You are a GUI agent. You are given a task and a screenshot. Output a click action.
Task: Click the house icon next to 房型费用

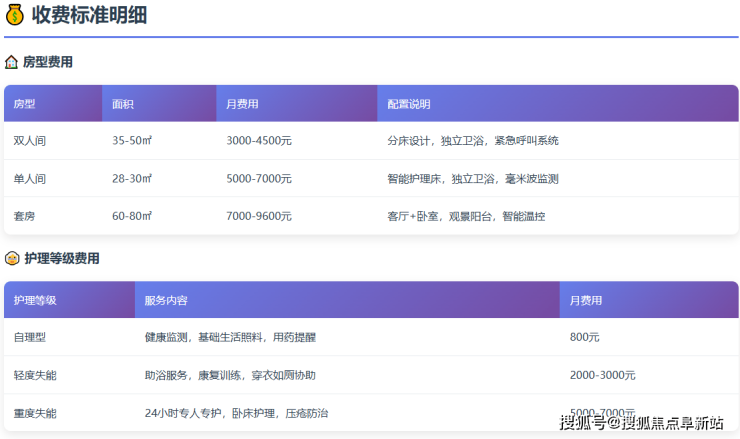11,62
